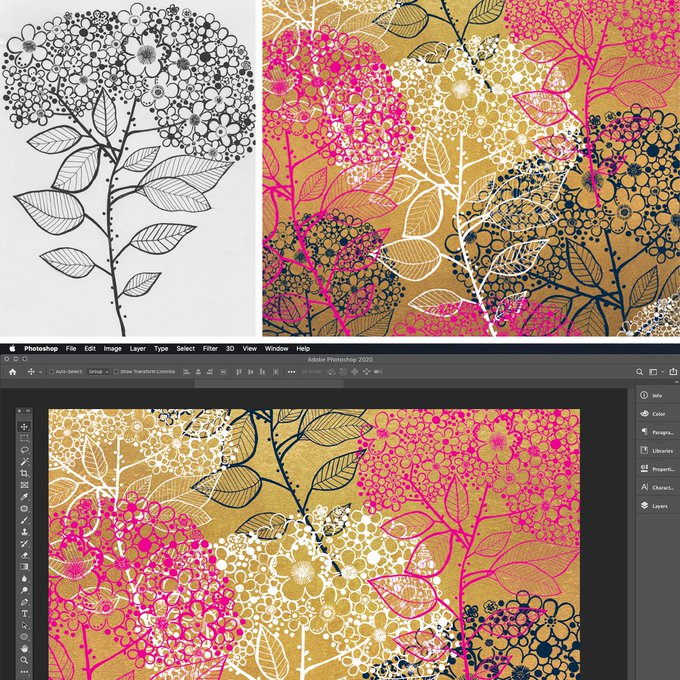Screen dimensions: 680x680
Task: Select the Dodge tool
Action: coord(24,590)
